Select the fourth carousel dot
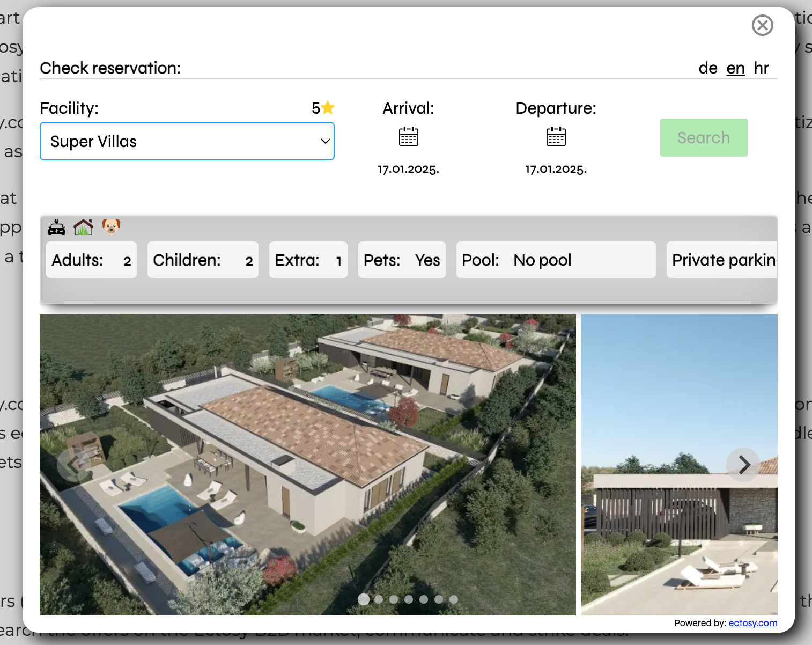 [409, 599]
